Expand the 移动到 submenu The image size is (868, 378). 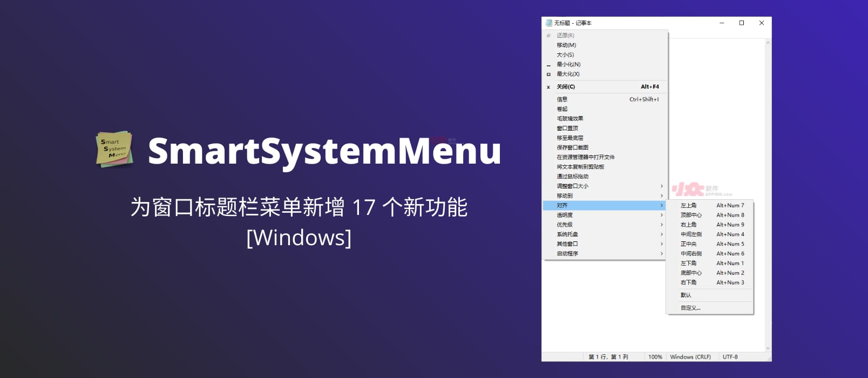pos(605,196)
